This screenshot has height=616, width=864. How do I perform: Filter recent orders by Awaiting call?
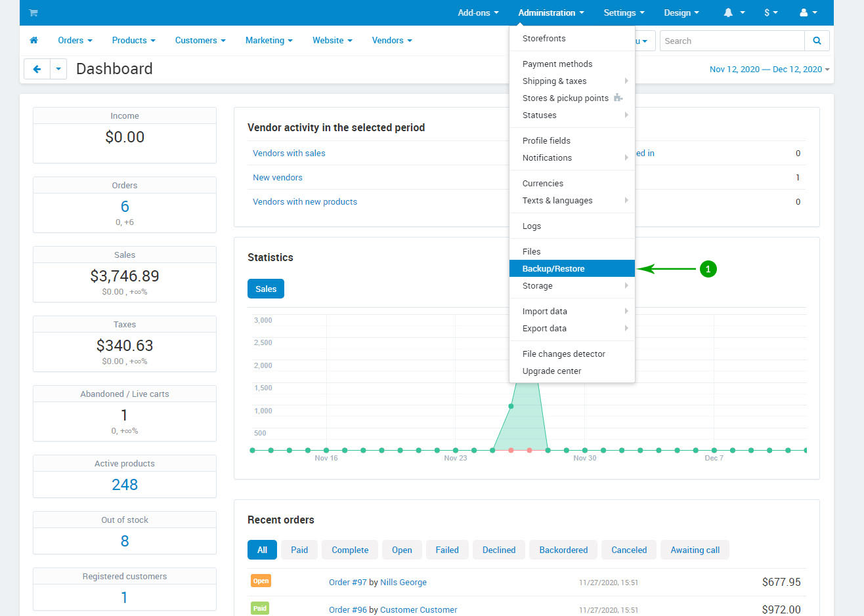point(695,550)
